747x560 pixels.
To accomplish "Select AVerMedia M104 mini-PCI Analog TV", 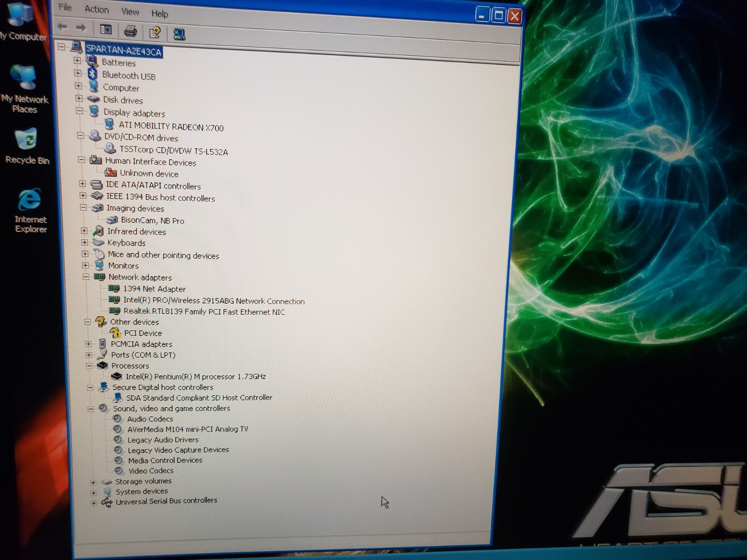I will coord(188,429).
